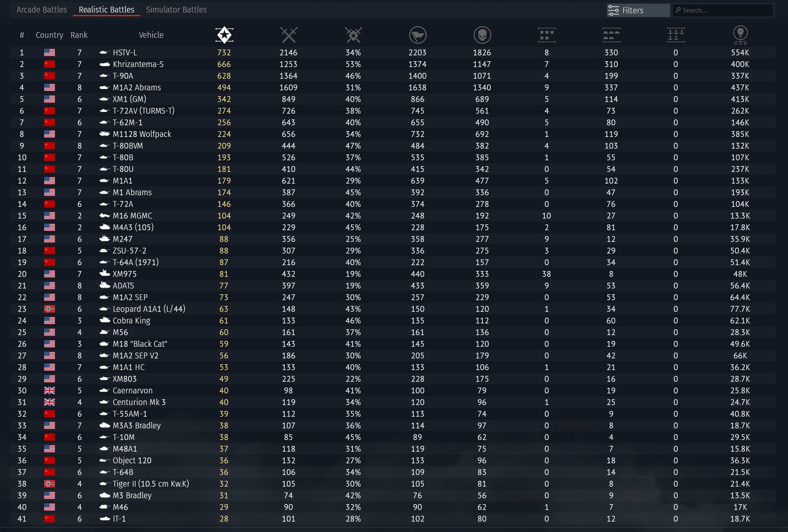Sort by # position column header

click(x=22, y=35)
